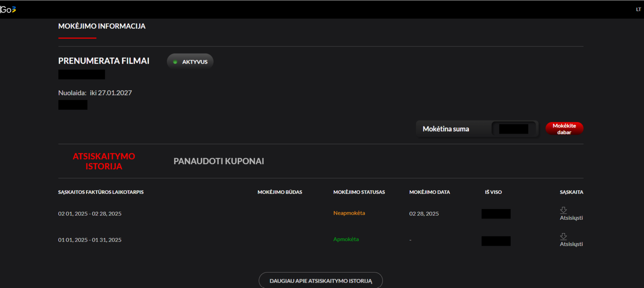The width and height of the screenshot is (644, 288).
Task: Click the Sąskaita column header
Action: (571, 192)
